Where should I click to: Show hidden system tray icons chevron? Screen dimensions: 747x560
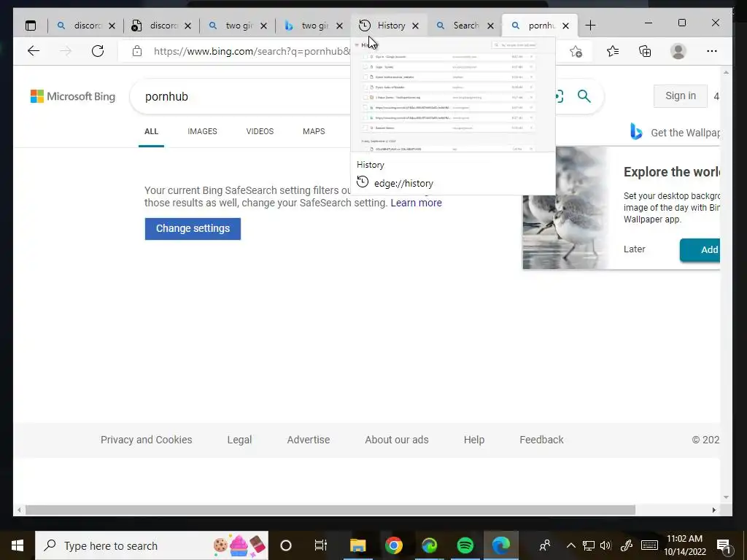(x=570, y=545)
